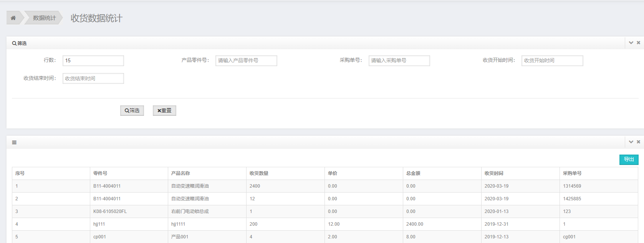Click purchase order cell 1425885

point(572,199)
